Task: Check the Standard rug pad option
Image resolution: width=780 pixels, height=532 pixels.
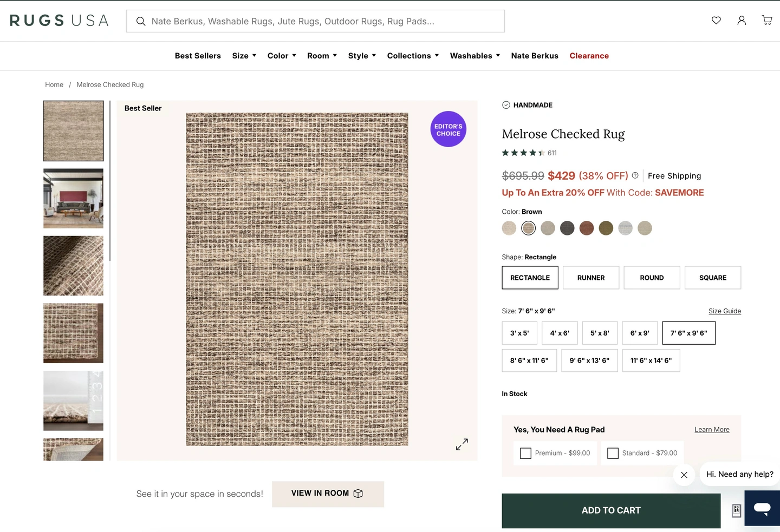Action: (613, 453)
